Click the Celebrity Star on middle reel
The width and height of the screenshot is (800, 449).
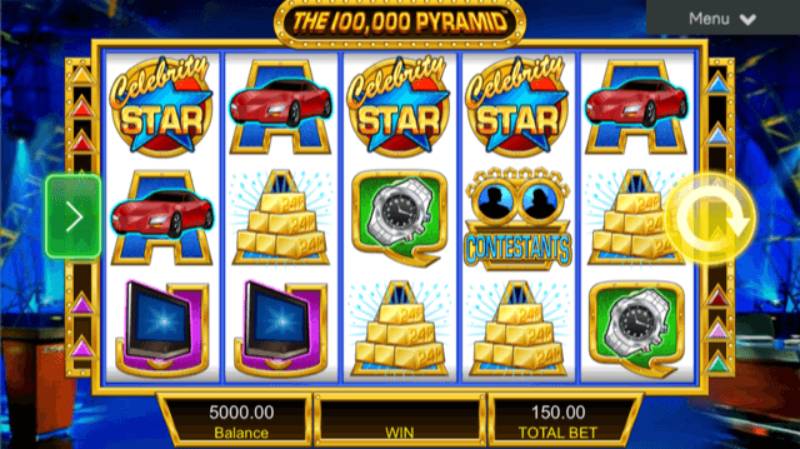point(398,106)
